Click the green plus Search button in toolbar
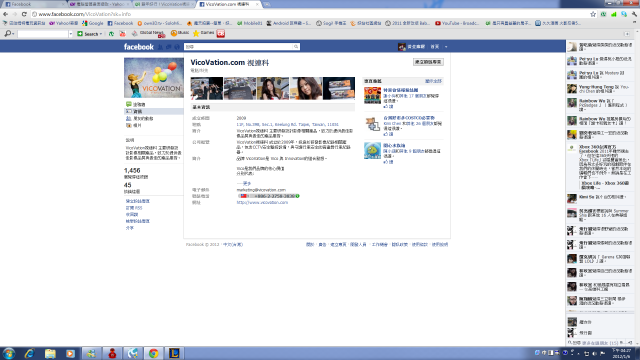Screen dimensions: 640x360 (x=88, y=33)
